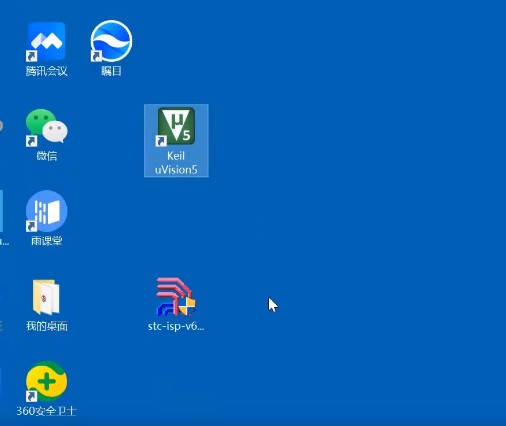Select the Keil uVision5 shortcut icon
The width and height of the screenshot is (506, 426).
tap(176, 126)
